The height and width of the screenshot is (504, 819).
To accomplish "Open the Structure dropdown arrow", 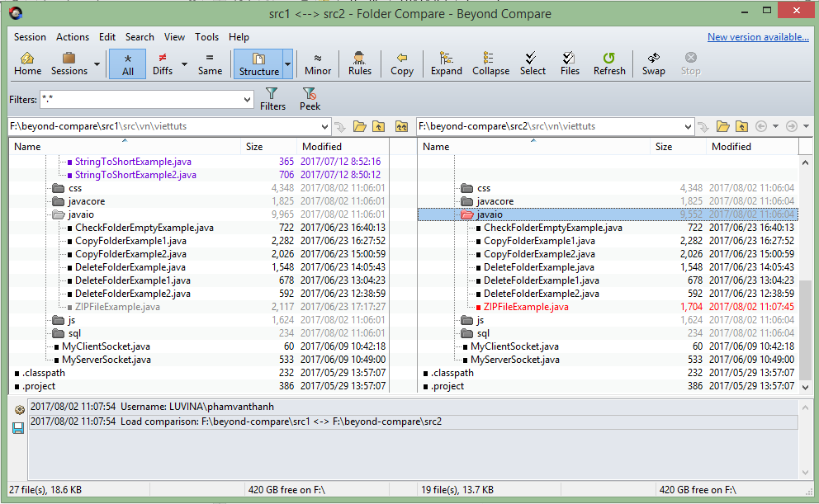I will pos(288,64).
